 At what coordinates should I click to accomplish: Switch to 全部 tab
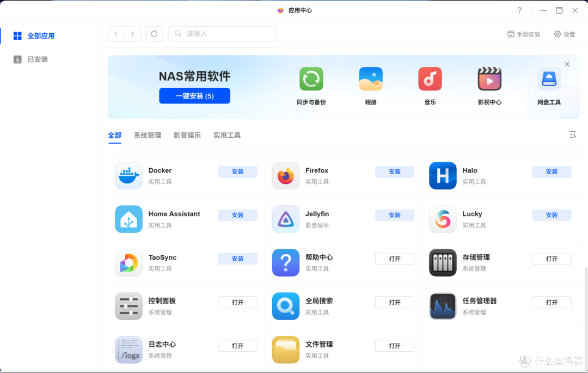coord(115,136)
